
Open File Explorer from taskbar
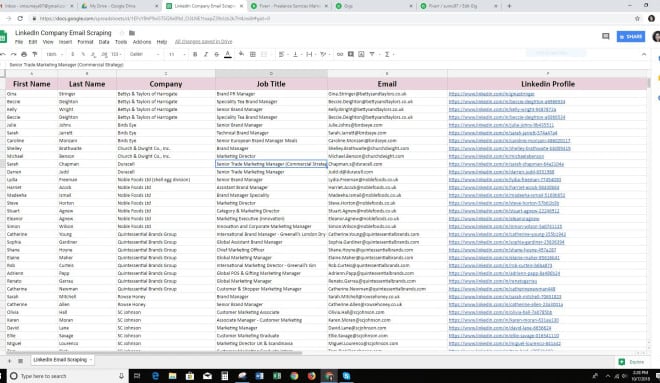pyautogui.click(x=173, y=376)
